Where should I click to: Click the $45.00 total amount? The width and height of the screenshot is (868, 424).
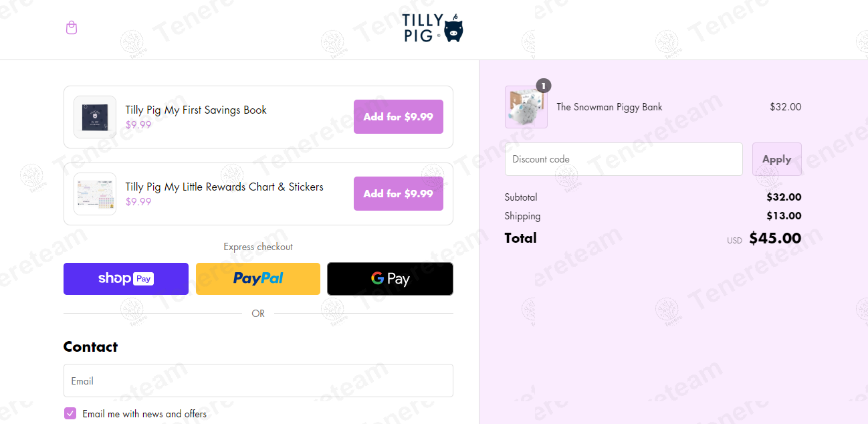click(x=775, y=238)
